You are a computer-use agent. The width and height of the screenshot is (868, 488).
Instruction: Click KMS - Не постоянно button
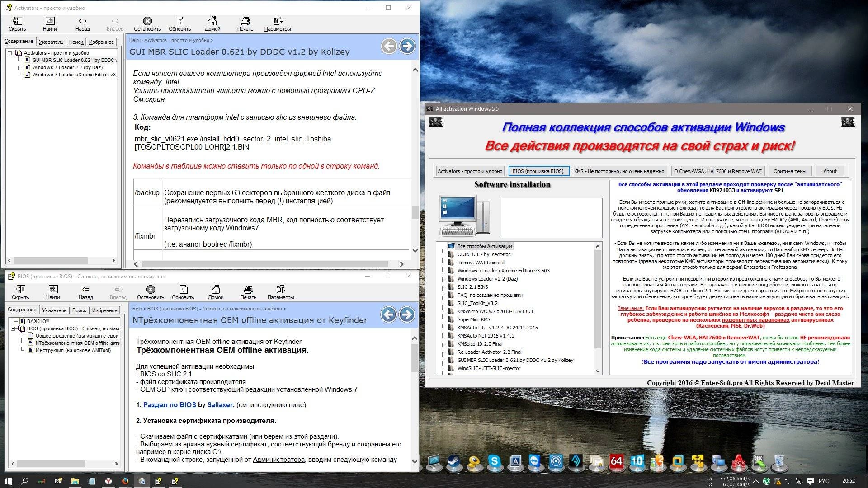(619, 171)
